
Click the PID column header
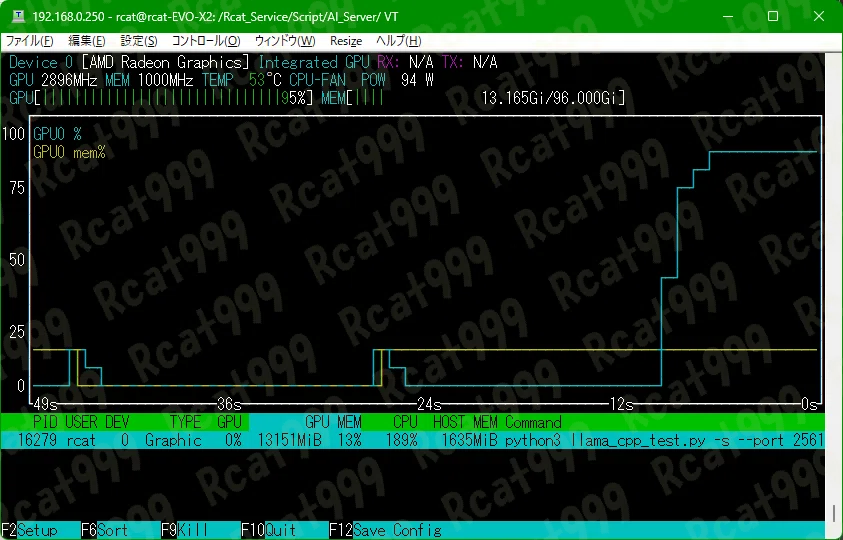pyautogui.click(x=45, y=422)
